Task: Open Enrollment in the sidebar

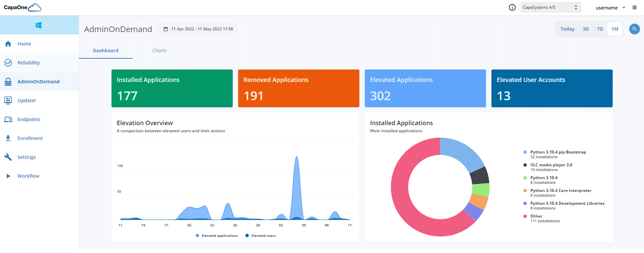Action: coord(39,138)
